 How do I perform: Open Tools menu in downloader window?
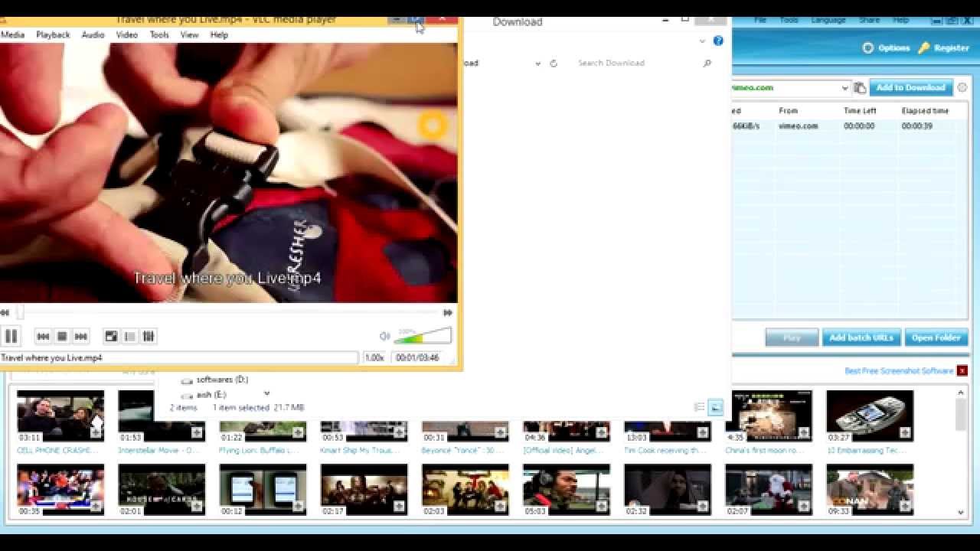click(x=789, y=20)
